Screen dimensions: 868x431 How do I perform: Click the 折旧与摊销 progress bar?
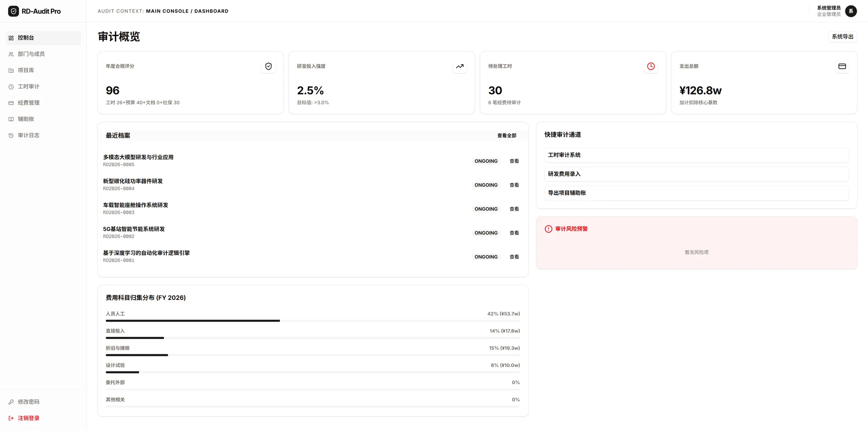point(313,355)
